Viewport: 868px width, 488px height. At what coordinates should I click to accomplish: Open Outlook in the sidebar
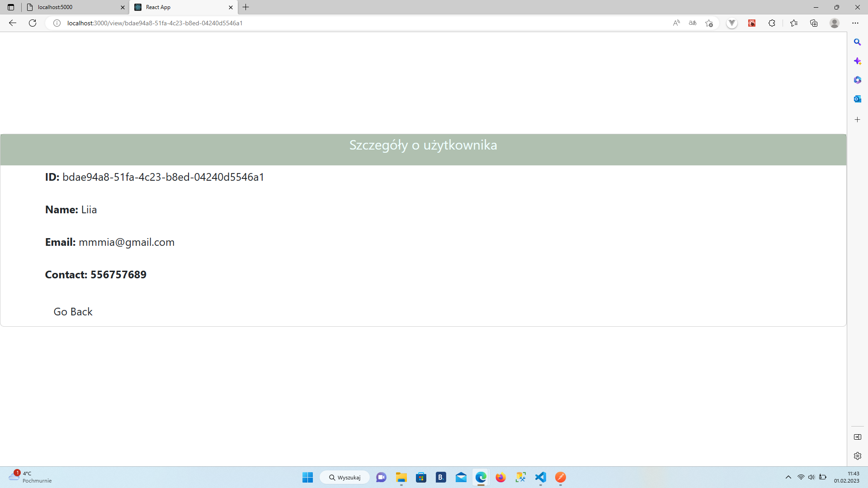coord(857,99)
